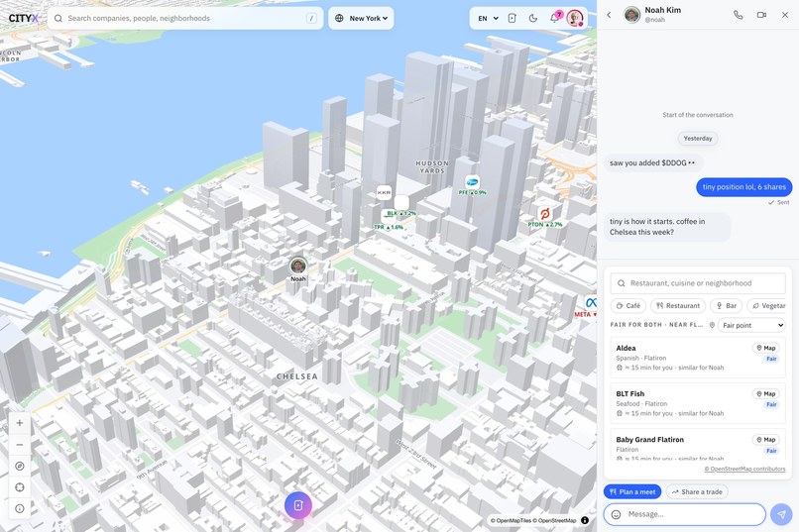
Task: Focus the restaurant, cuisine or neighborhood field
Action: click(698, 283)
